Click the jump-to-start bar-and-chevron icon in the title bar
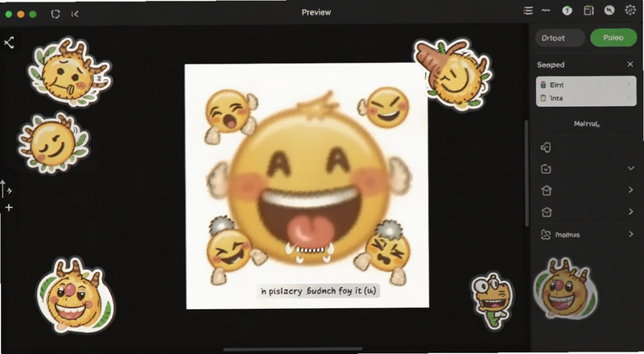The height and width of the screenshot is (354, 644). tap(75, 14)
